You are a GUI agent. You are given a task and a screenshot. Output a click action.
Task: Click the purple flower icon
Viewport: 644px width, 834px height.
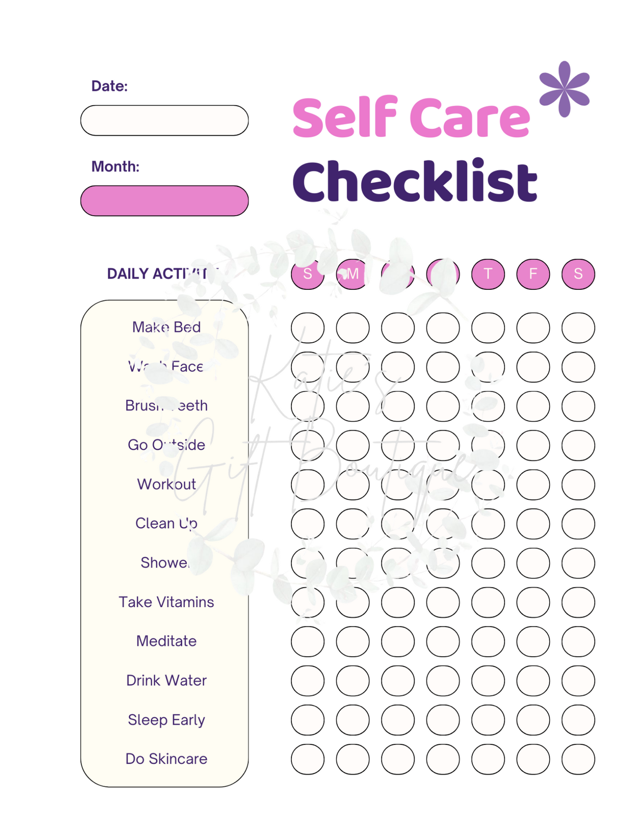[564, 89]
